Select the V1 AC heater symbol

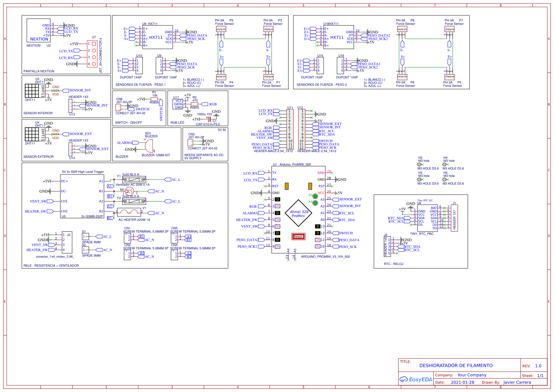tap(129, 212)
